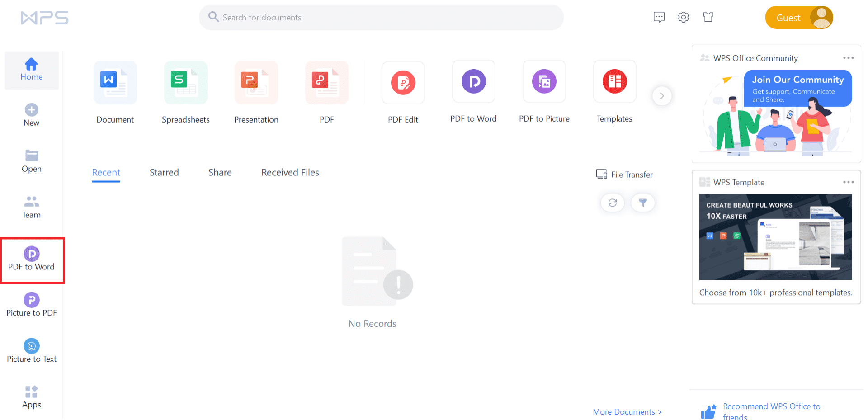Show more tools with right arrow
This screenshot has height=420, width=868.
(x=662, y=96)
